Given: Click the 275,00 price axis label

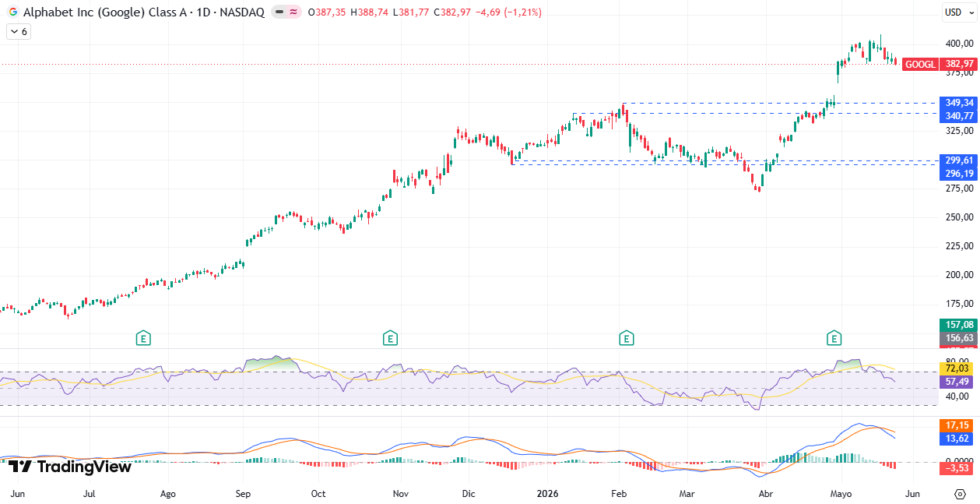Looking at the screenshot, I should click(960, 189).
